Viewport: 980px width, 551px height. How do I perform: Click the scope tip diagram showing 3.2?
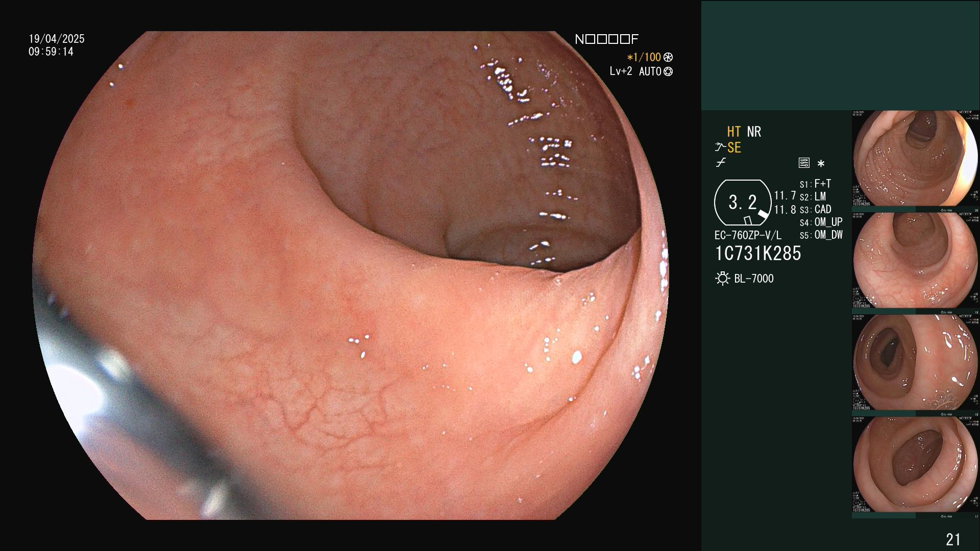point(743,203)
